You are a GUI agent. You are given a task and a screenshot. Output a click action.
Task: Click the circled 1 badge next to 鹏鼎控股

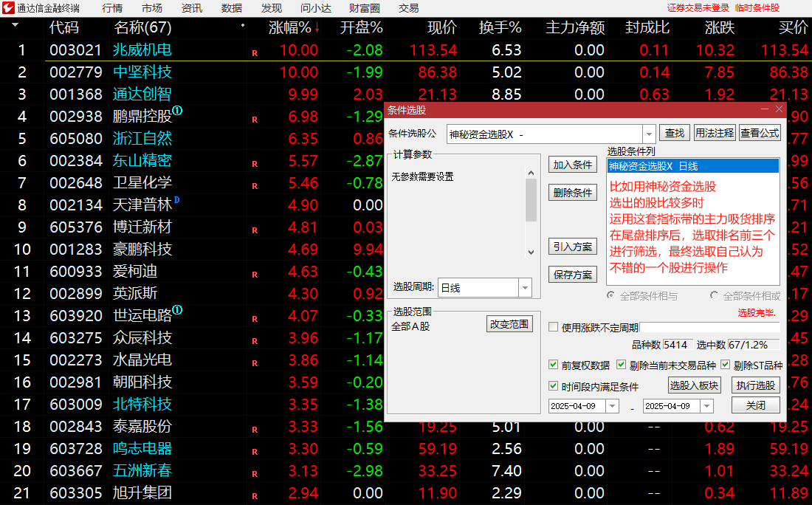click(177, 110)
